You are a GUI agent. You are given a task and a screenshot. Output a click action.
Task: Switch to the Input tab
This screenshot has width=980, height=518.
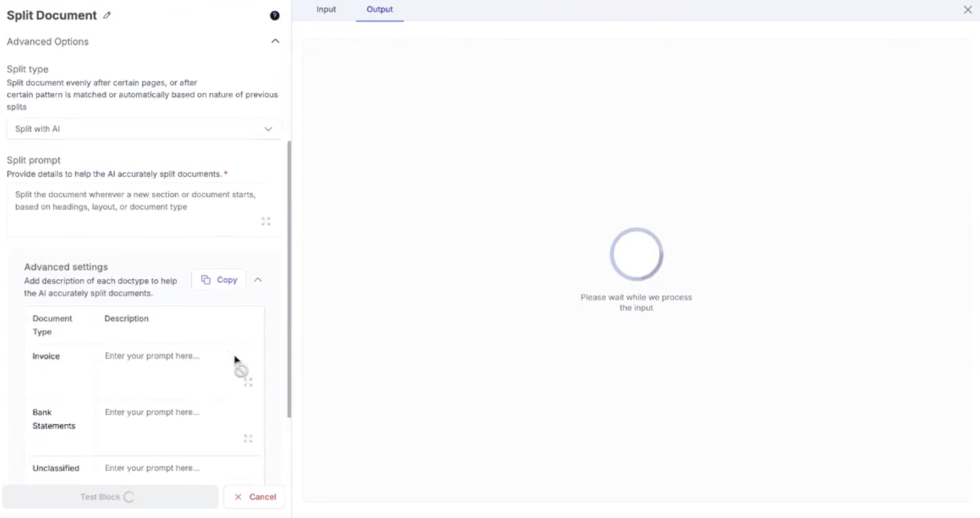pos(326,9)
